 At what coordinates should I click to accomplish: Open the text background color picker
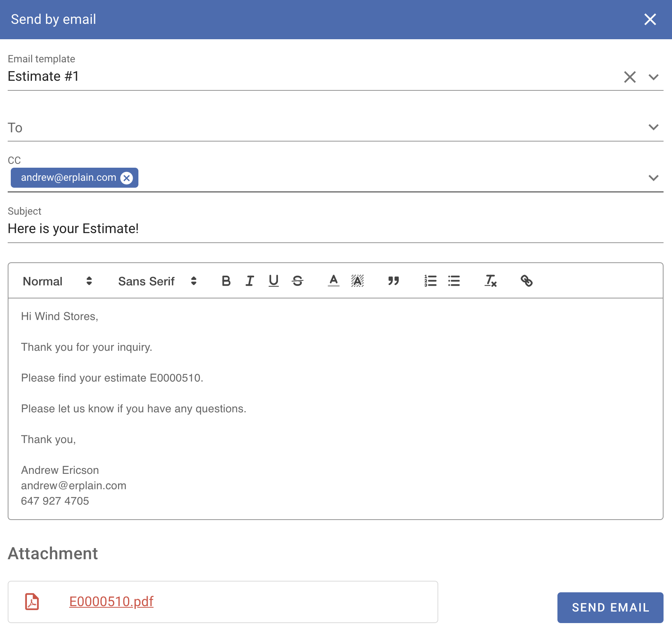click(357, 281)
